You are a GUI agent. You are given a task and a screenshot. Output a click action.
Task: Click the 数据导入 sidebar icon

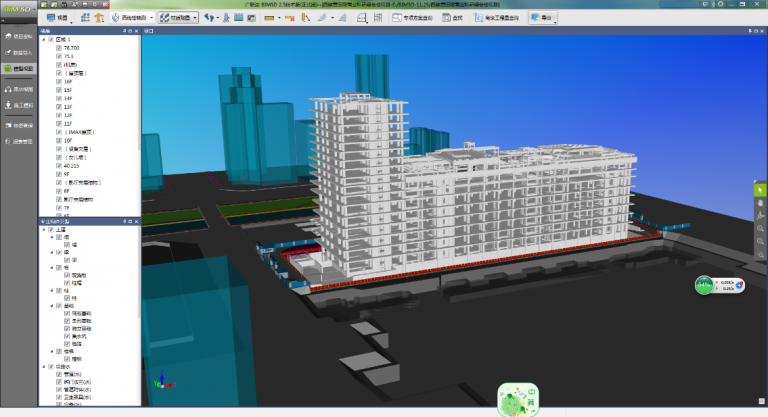(x=18, y=51)
